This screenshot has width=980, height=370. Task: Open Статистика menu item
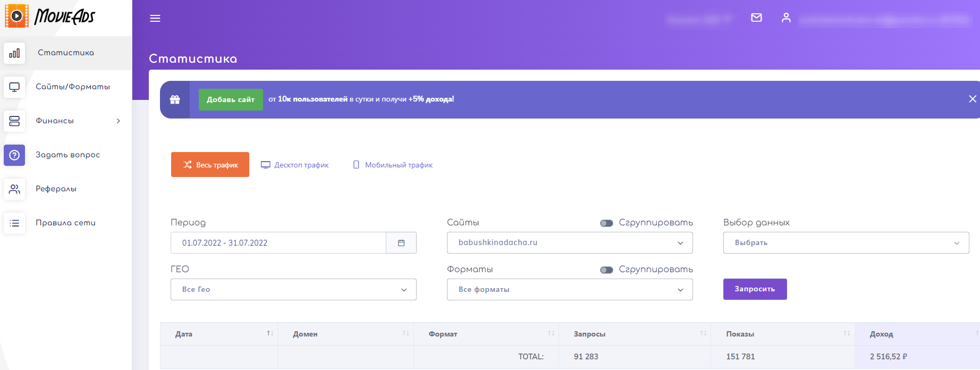tap(66, 53)
